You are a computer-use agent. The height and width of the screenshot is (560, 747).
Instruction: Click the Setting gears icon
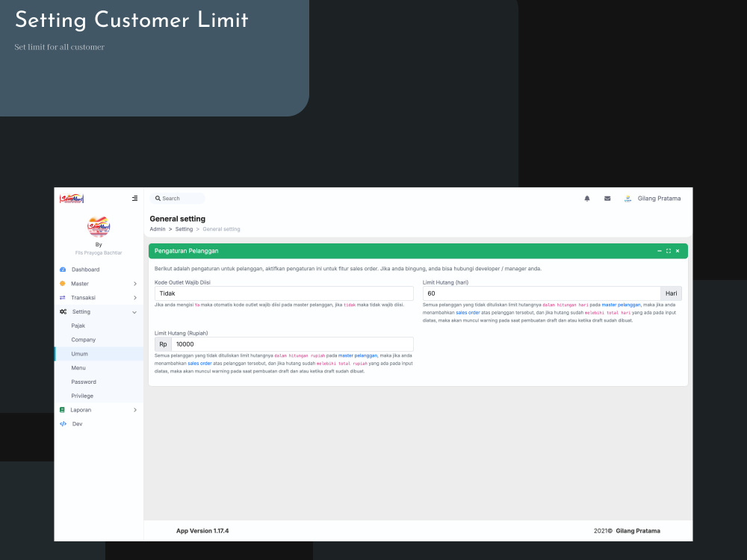(x=63, y=312)
